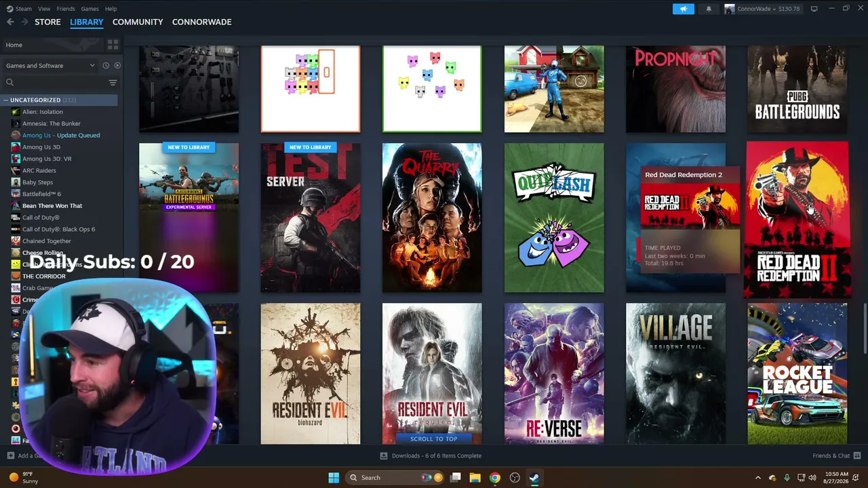Viewport: 868px width, 488px height.
Task: Open Propnight game cover
Action: coord(675,89)
